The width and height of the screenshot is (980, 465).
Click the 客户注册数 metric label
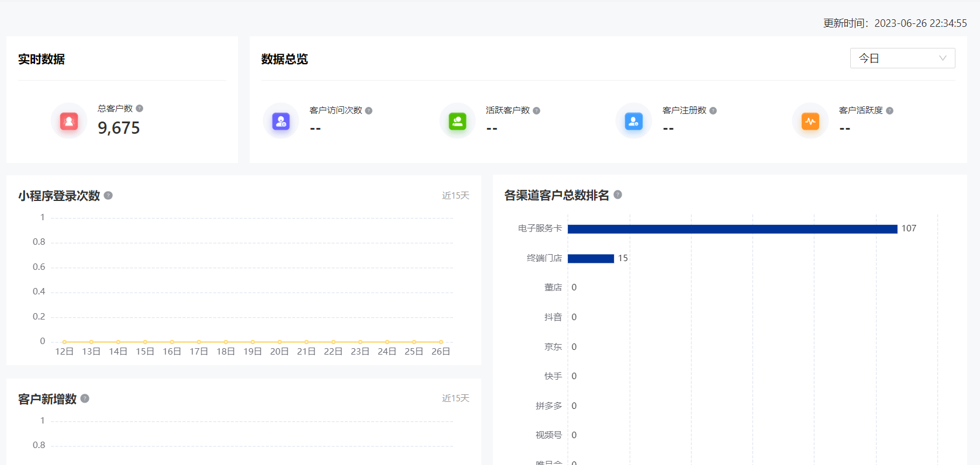pos(684,110)
